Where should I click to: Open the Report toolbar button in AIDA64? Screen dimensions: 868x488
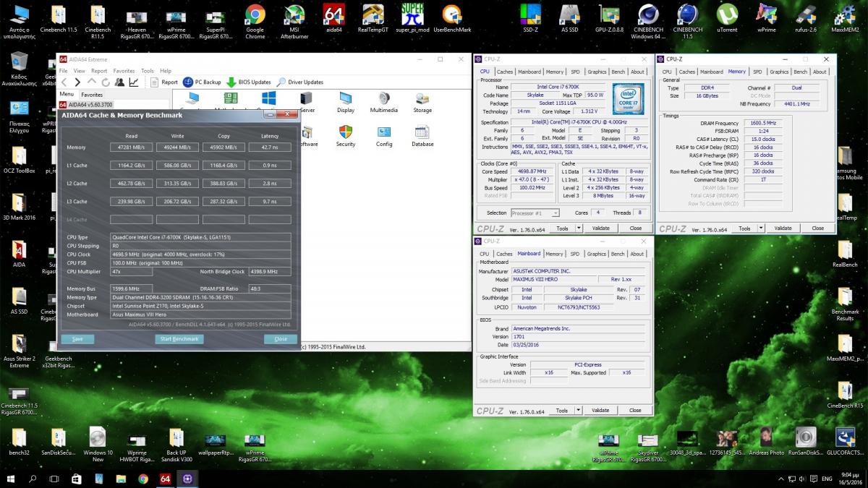164,82
